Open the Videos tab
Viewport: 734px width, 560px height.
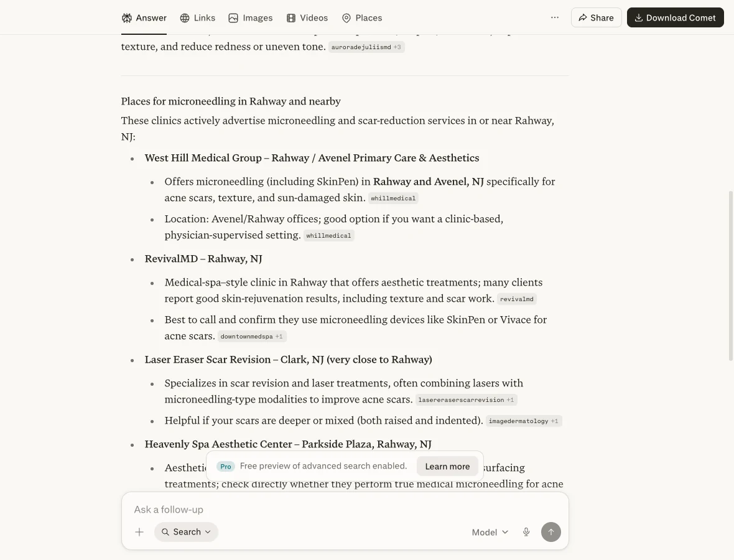tap(307, 18)
